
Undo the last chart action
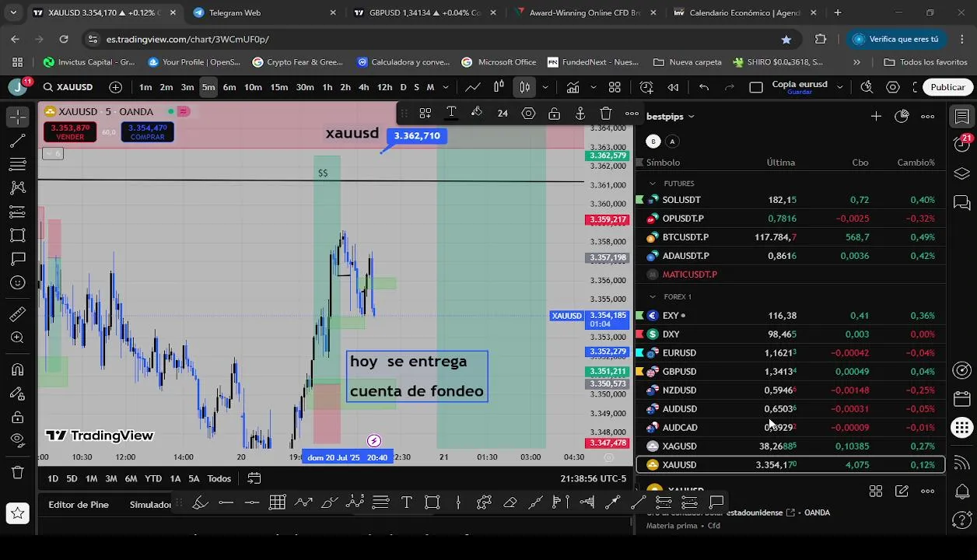tap(704, 87)
